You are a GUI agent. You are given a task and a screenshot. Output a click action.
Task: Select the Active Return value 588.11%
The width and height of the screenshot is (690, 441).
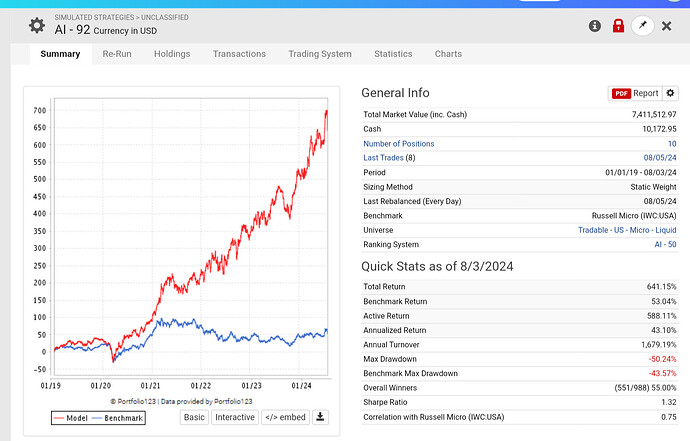(662, 316)
